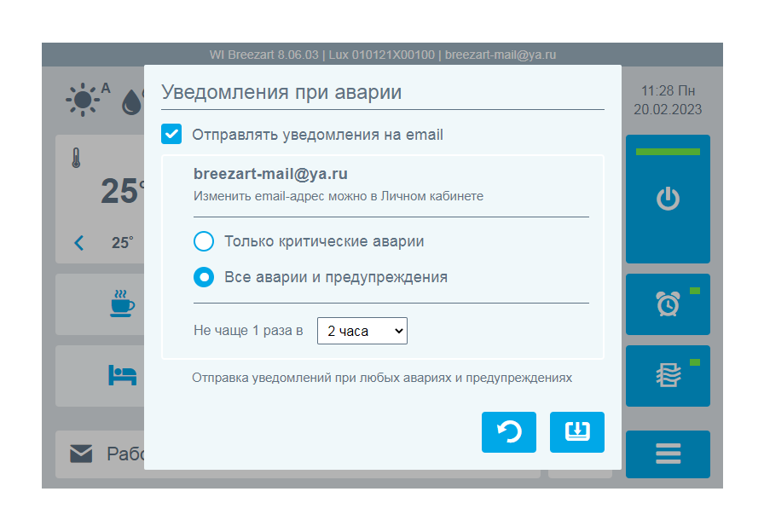Click the breezart-mail@ya.ru email address

coord(270,174)
